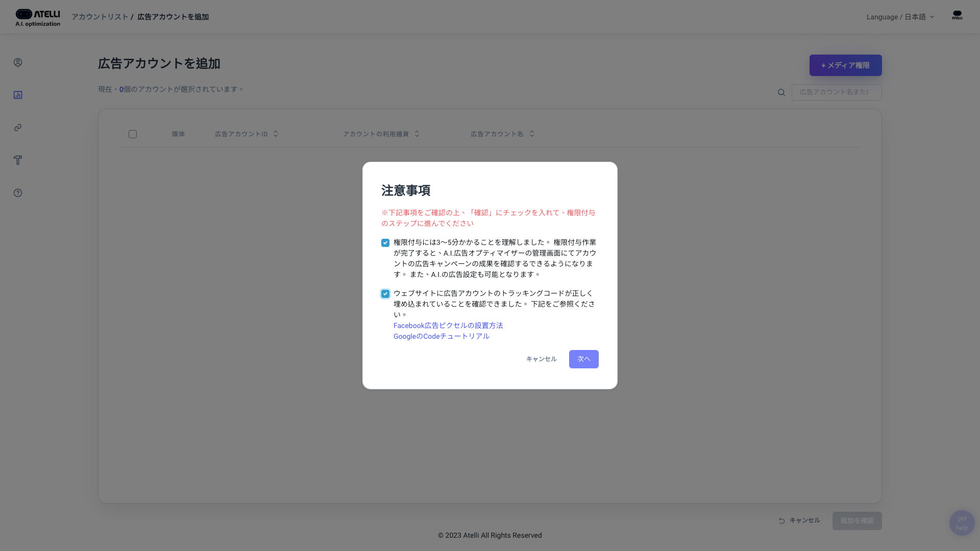Image resolution: width=980 pixels, height=551 pixels.
Task: Click the Atelli avatar at top right
Action: [957, 16]
